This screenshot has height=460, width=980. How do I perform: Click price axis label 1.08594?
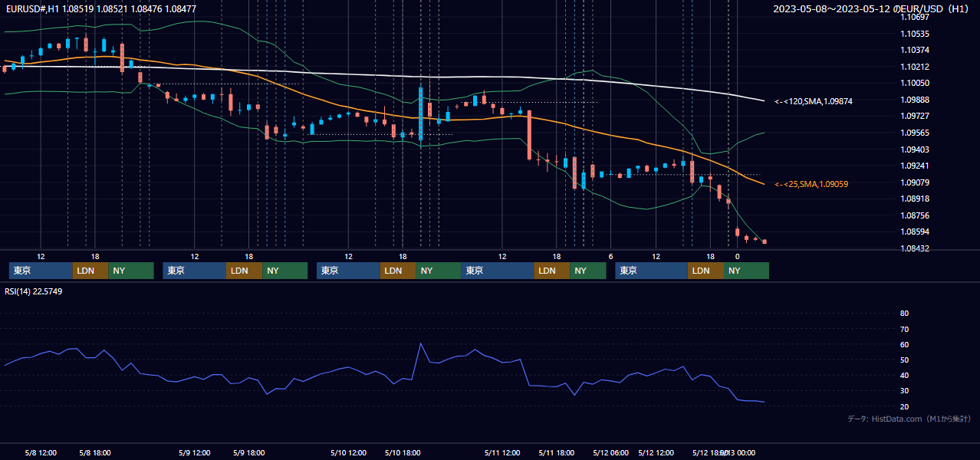pos(915,232)
